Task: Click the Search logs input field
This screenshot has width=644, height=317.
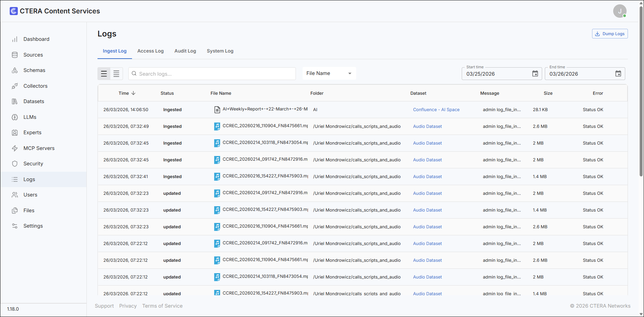Action: point(212,74)
